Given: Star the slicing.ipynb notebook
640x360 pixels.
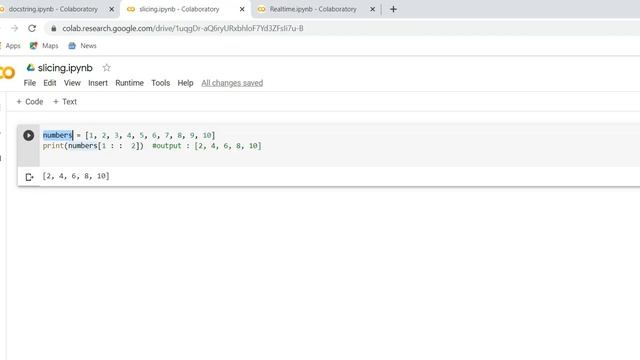Looking at the screenshot, I should point(107,68).
